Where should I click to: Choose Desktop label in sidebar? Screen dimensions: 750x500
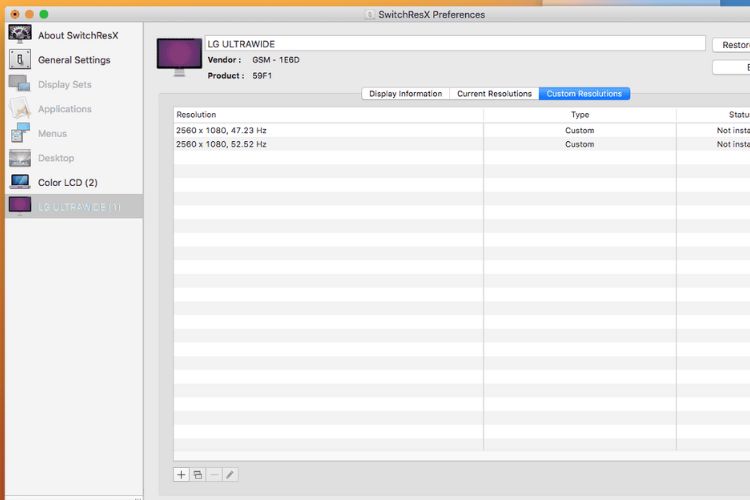tap(56, 158)
